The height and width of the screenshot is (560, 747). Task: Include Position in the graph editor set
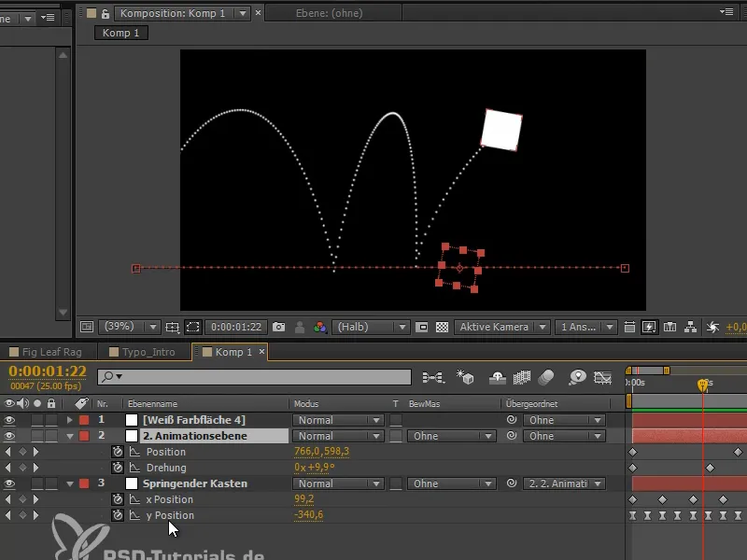click(134, 452)
